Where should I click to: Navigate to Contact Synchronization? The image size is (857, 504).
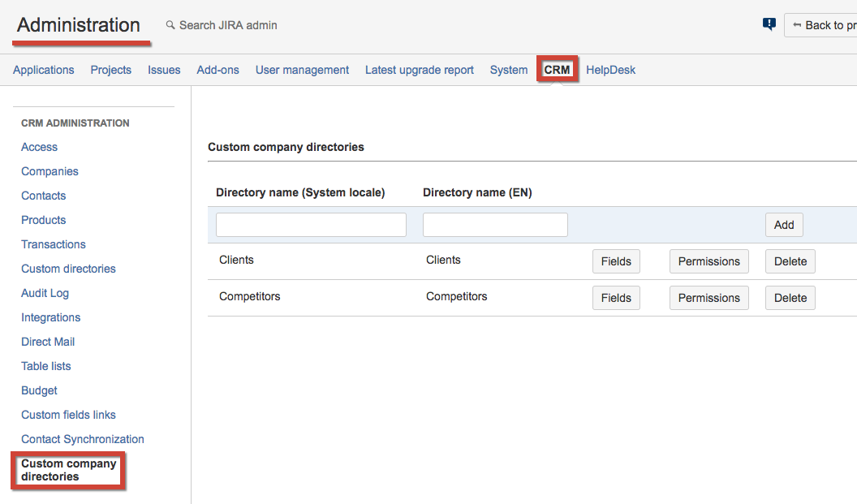pyautogui.click(x=83, y=439)
